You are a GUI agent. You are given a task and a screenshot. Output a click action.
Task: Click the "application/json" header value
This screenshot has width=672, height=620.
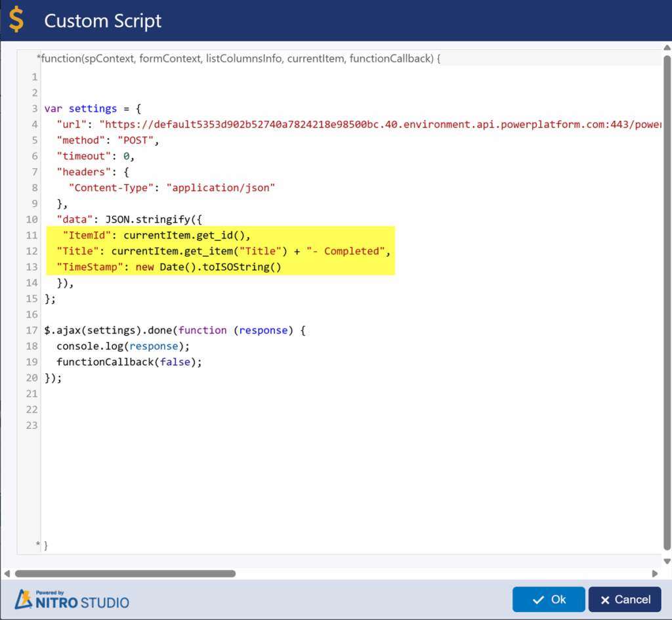coord(220,188)
